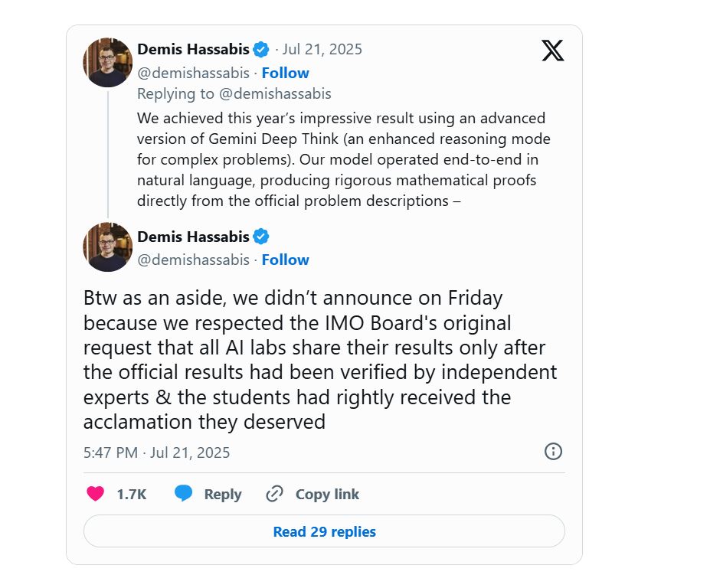Screen dimensions: 710x588
Task: Click the X logo in the top-right corner
Action: tap(552, 51)
